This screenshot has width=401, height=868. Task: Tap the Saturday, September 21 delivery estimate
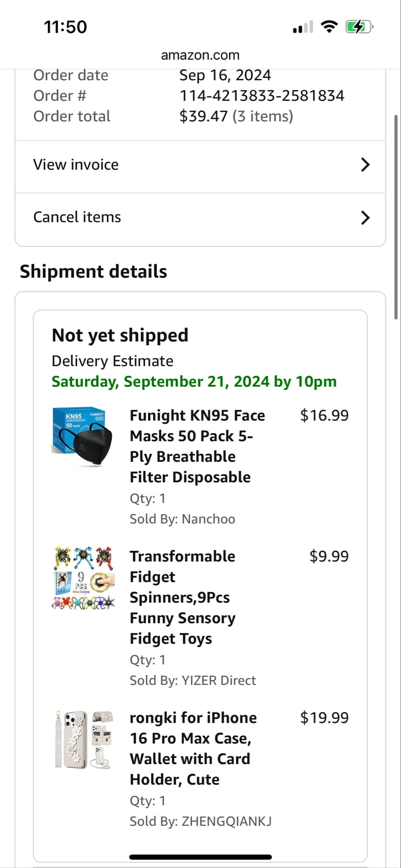(x=194, y=381)
